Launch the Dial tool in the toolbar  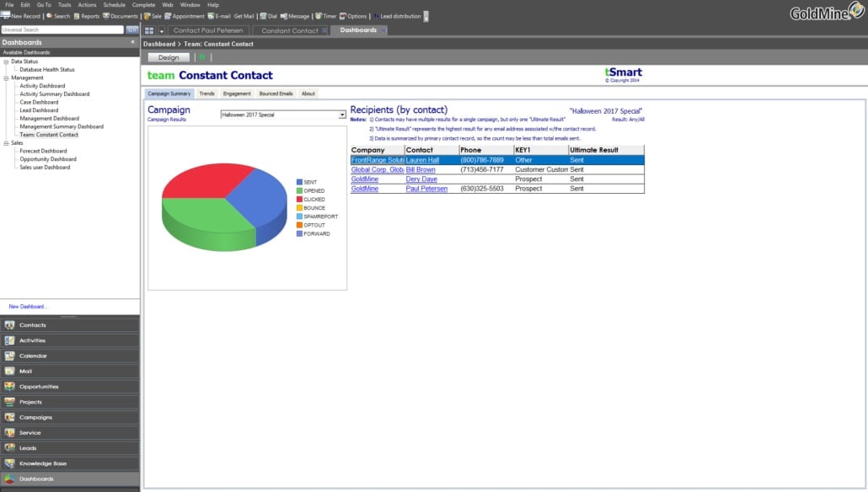point(269,17)
